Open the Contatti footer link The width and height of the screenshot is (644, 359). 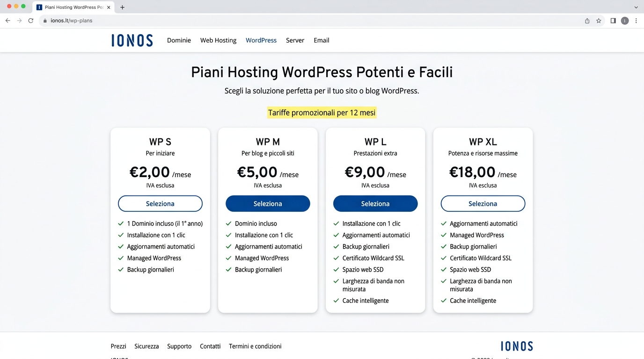(210, 346)
